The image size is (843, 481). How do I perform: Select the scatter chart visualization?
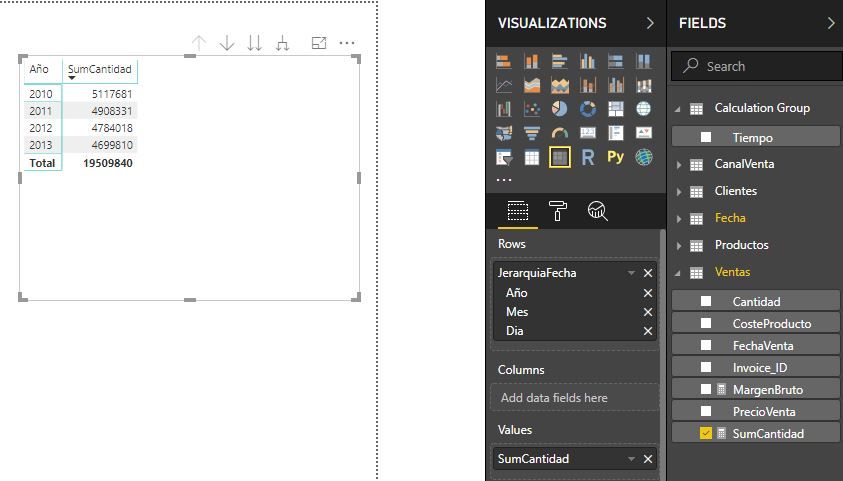532,109
